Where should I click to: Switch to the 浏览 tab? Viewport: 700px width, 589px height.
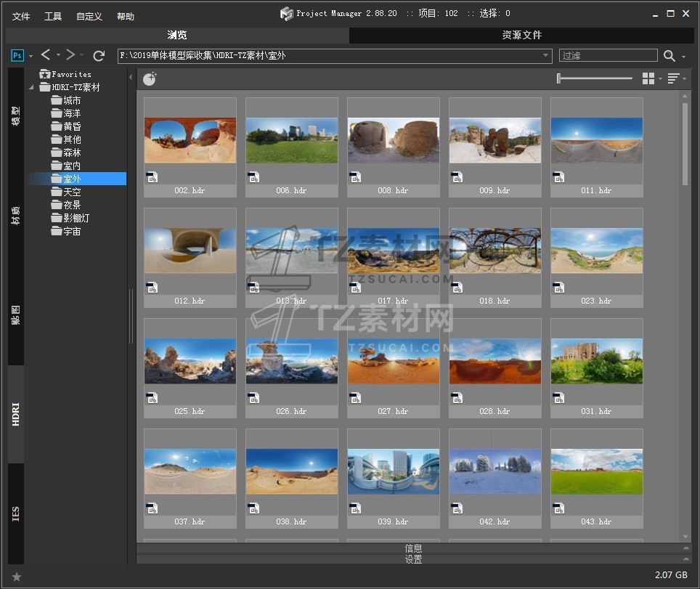tap(177, 36)
